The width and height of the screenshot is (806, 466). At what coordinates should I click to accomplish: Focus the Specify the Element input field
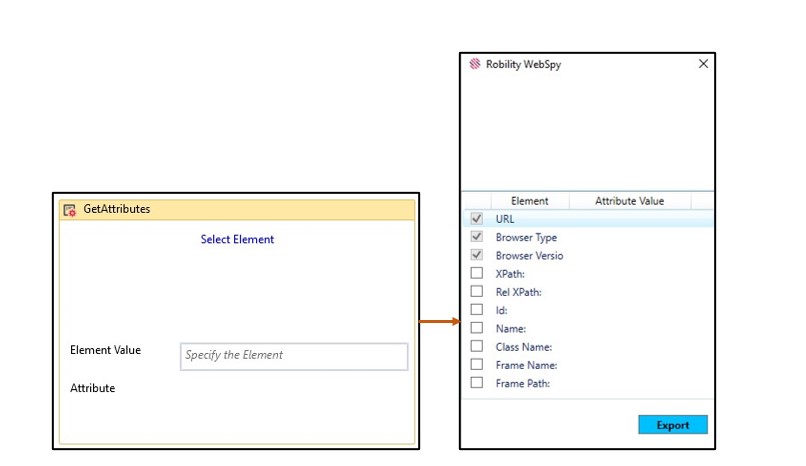tap(294, 356)
